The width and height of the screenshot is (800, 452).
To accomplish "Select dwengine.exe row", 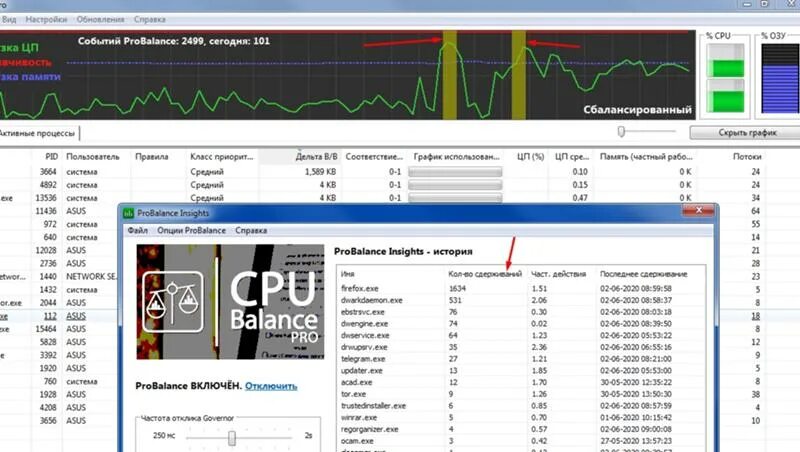I will coord(520,323).
